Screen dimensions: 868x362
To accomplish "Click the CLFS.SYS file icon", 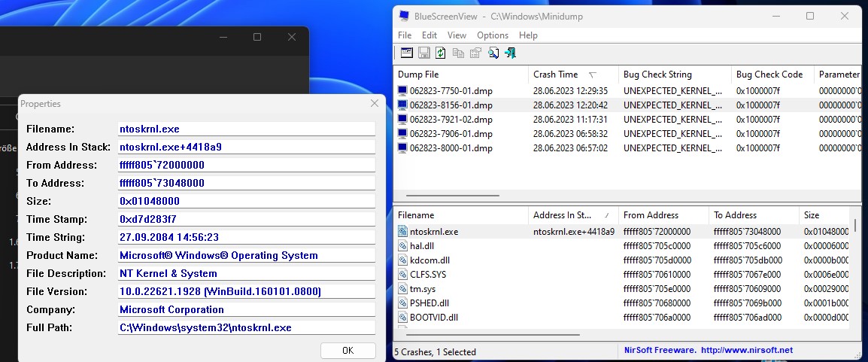I will tap(402, 275).
